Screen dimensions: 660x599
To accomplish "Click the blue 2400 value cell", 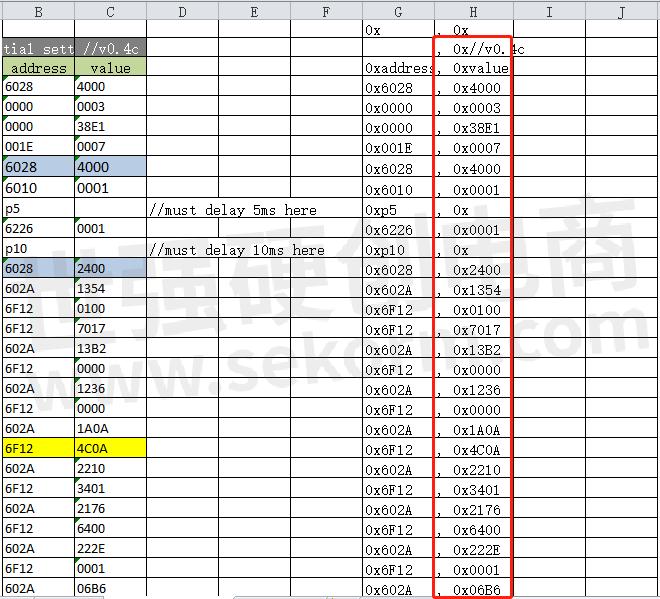I will (110, 269).
